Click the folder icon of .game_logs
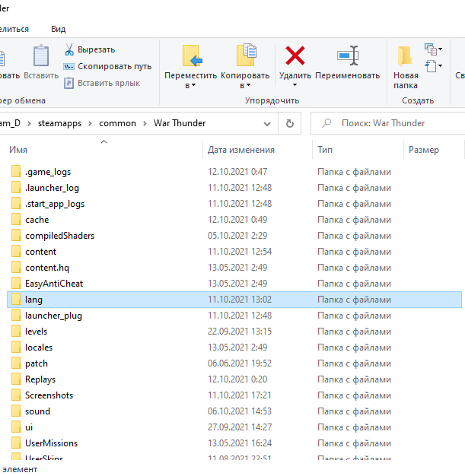 (17, 172)
